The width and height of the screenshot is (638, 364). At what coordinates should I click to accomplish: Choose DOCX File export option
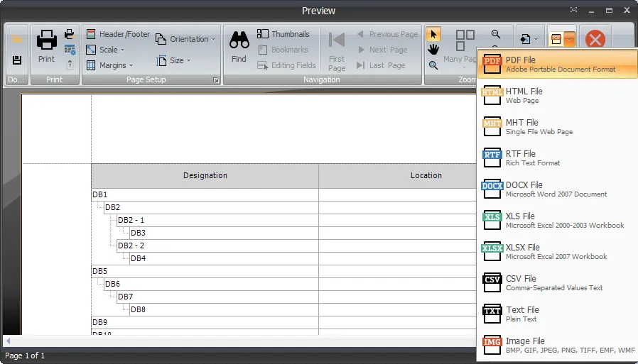557,189
